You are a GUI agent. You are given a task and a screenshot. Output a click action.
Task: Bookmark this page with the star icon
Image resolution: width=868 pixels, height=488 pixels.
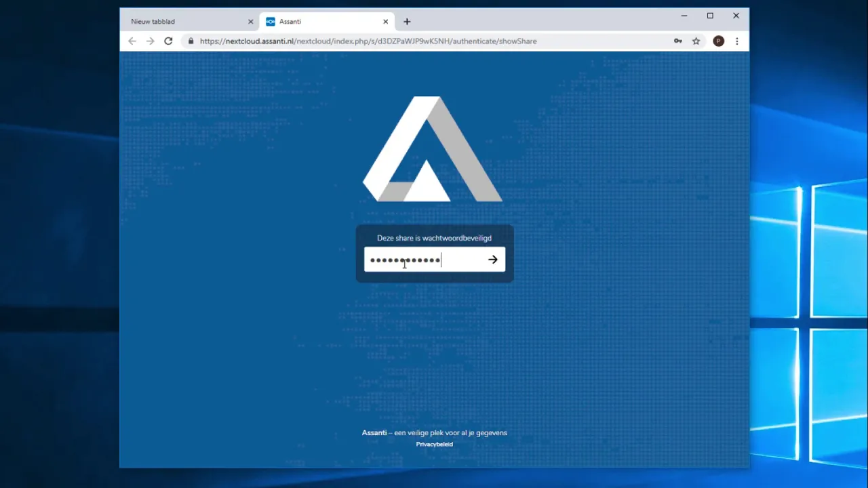696,41
